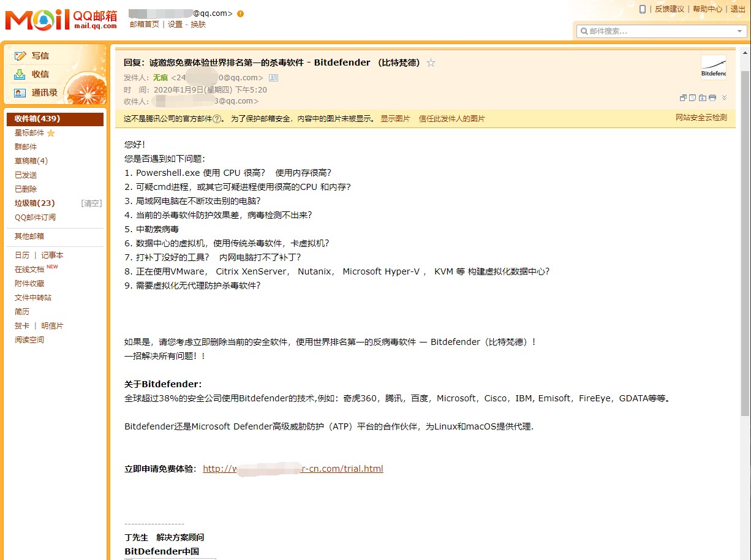Open 已删除 folder
Viewport: 751px width, 560px height.
pyautogui.click(x=26, y=189)
